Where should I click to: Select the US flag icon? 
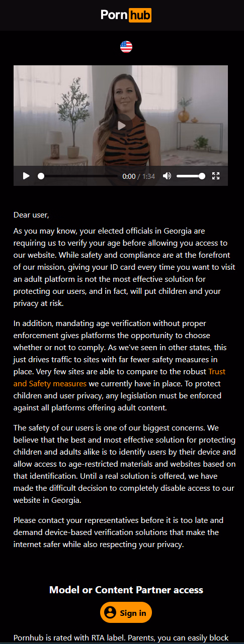click(x=126, y=47)
